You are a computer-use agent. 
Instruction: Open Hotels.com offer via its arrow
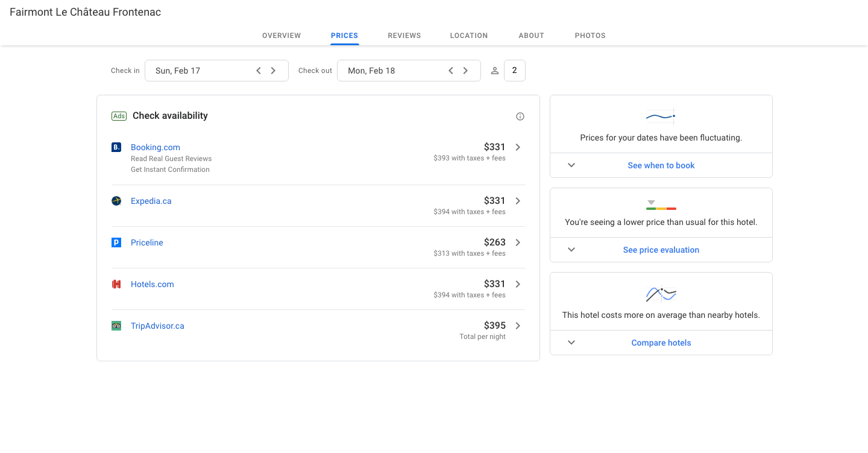click(x=518, y=284)
